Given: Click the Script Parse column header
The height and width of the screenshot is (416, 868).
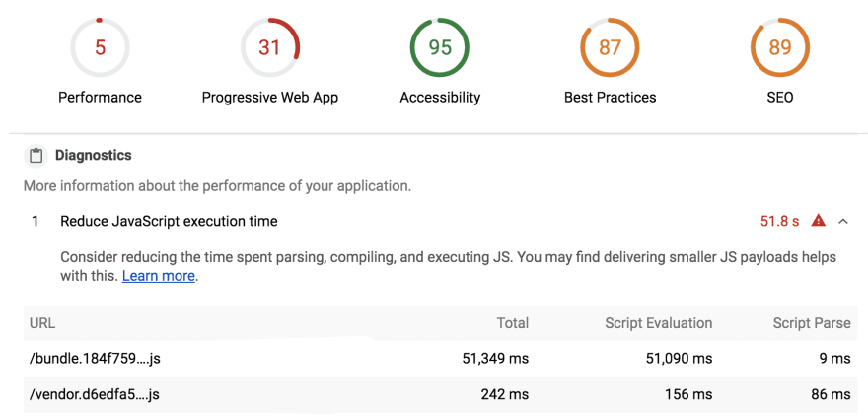Looking at the screenshot, I should click(x=811, y=323).
